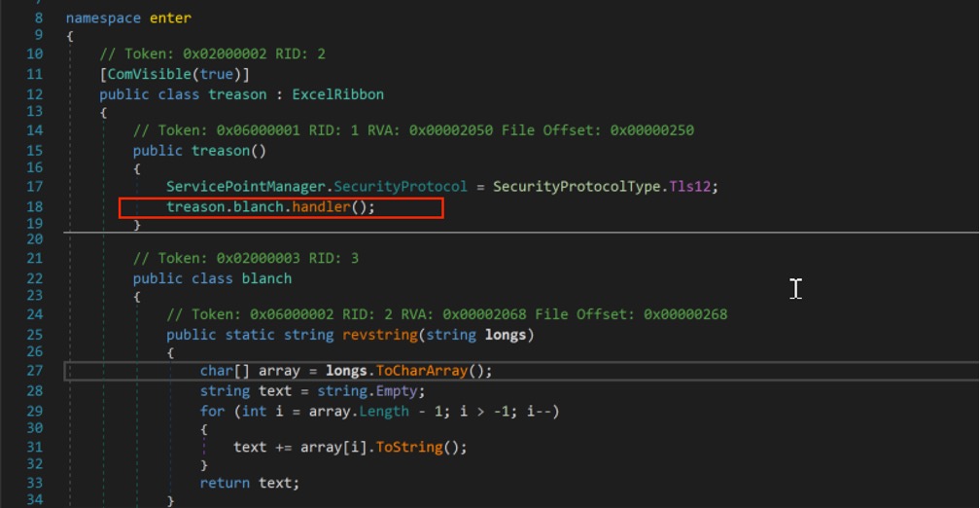Image resolution: width=980 pixels, height=508 pixels.
Task: Click the revstring method name
Action: tap(380, 335)
